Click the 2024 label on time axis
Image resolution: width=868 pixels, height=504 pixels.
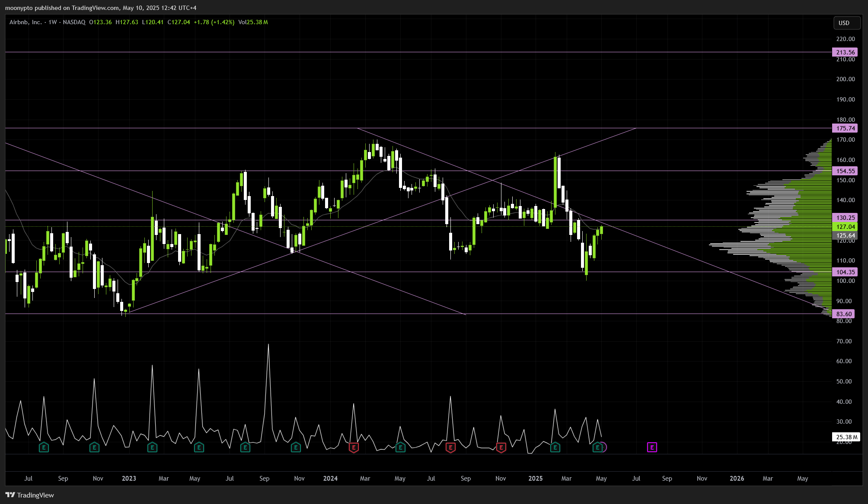click(330, 479)
